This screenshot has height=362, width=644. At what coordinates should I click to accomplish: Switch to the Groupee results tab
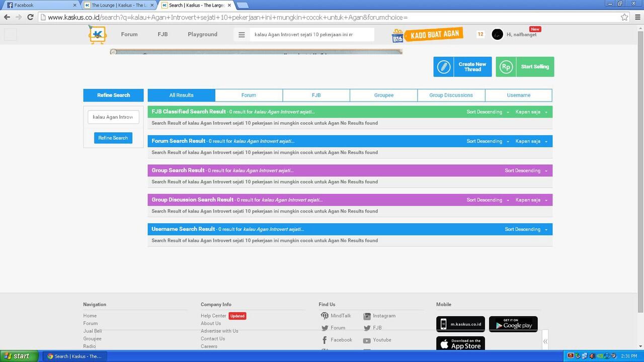[x=384, y=95]
